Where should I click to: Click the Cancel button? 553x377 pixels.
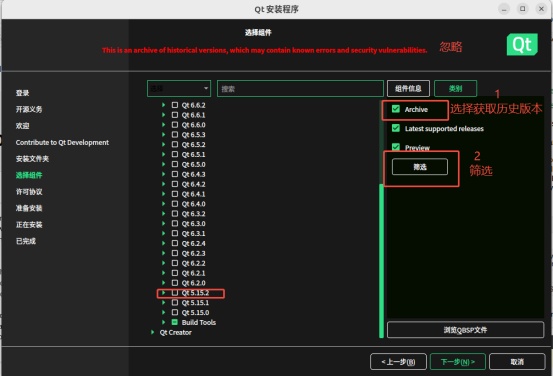(517, 361)
